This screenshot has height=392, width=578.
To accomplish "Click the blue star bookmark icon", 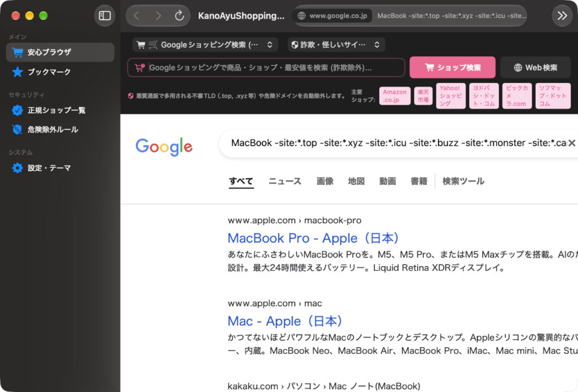I will 17,72.
